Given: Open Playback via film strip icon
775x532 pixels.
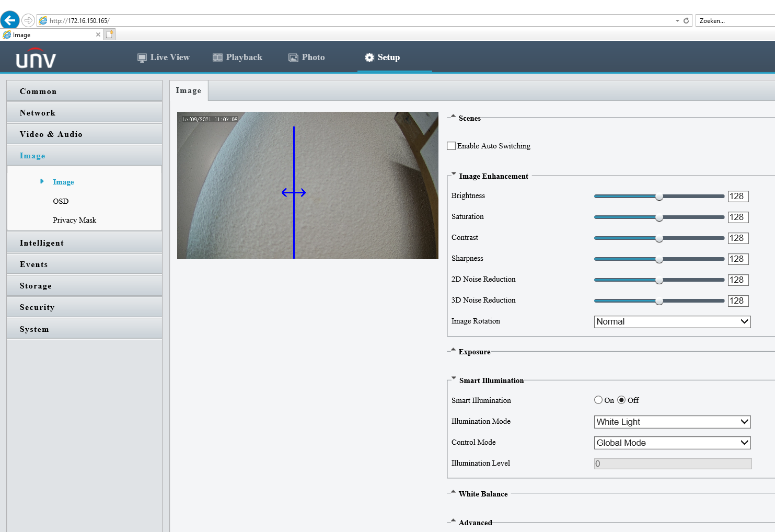Looking at the screenshot, I should pos(217,57).
